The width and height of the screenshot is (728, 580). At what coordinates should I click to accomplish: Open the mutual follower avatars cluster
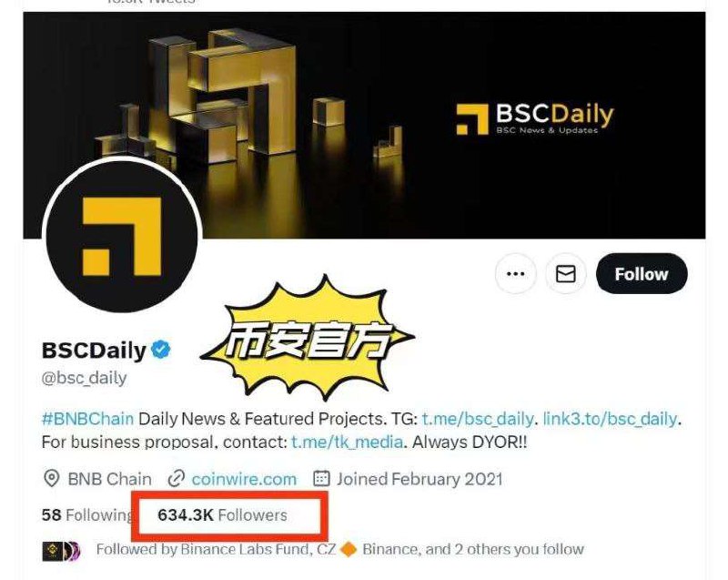pos(61,551)
